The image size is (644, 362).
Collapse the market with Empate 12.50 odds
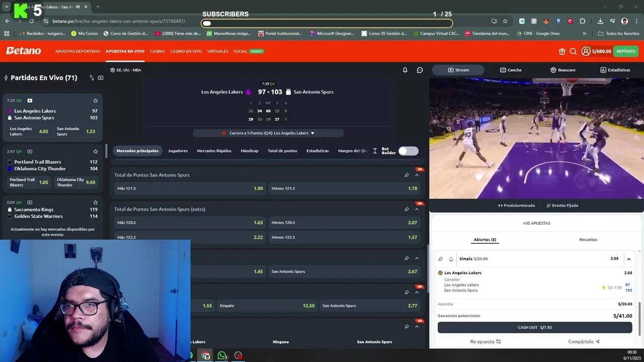point(417,292)
